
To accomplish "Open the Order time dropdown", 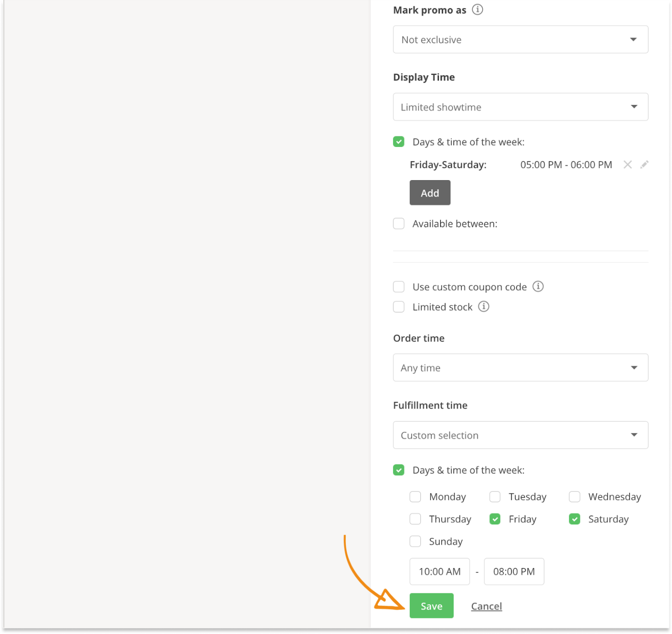I will pos(520,367).
